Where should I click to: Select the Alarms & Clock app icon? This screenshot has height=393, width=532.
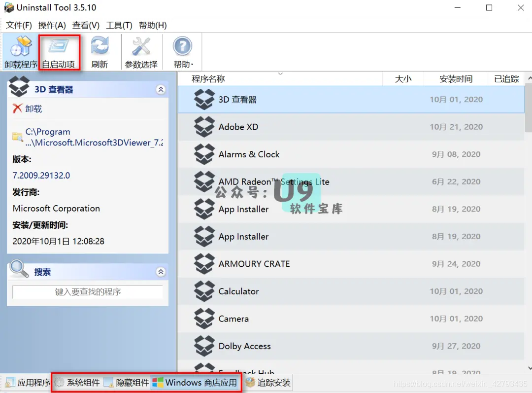coord(204,154)
